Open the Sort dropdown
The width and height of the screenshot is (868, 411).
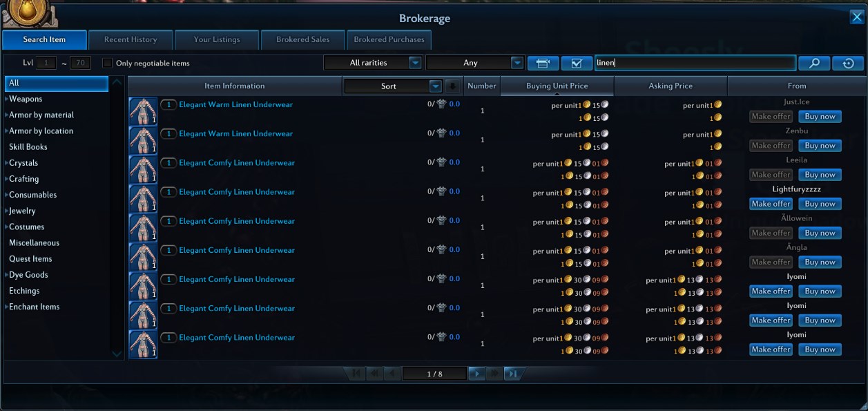(x=392, y=86)
